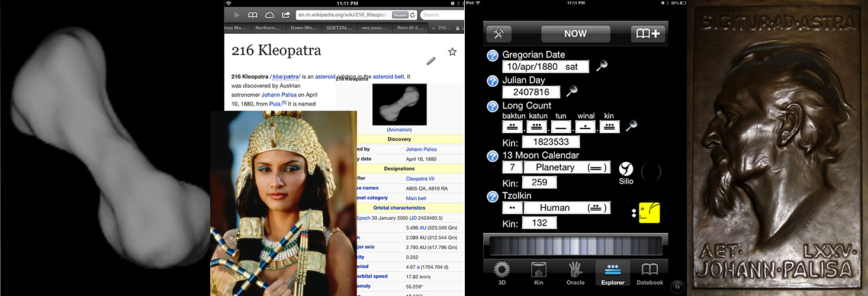Edit the Julian Day 2407816 field
Screen dimensions: 868x296
(x=531, y=92)
